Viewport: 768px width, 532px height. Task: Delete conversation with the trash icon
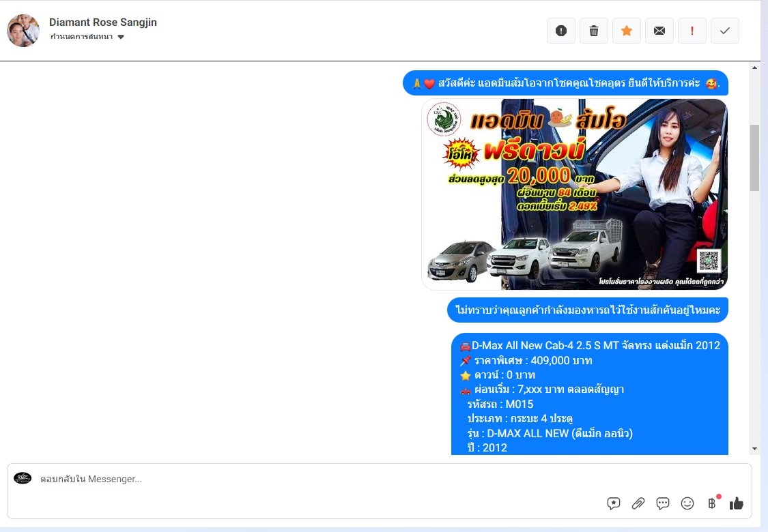594,31
